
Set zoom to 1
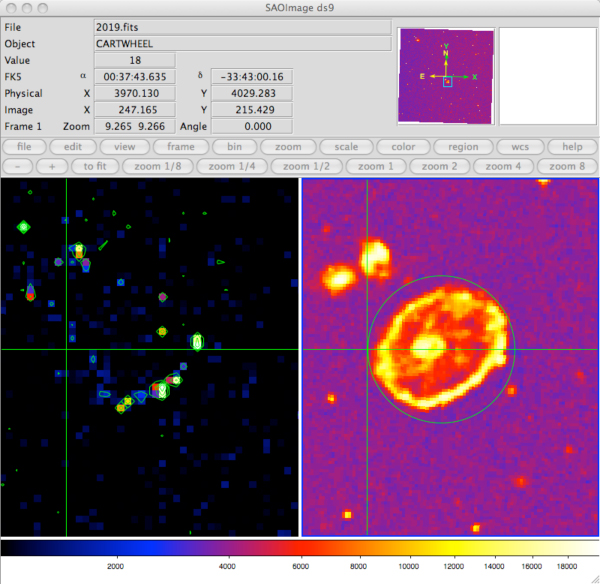375,166
